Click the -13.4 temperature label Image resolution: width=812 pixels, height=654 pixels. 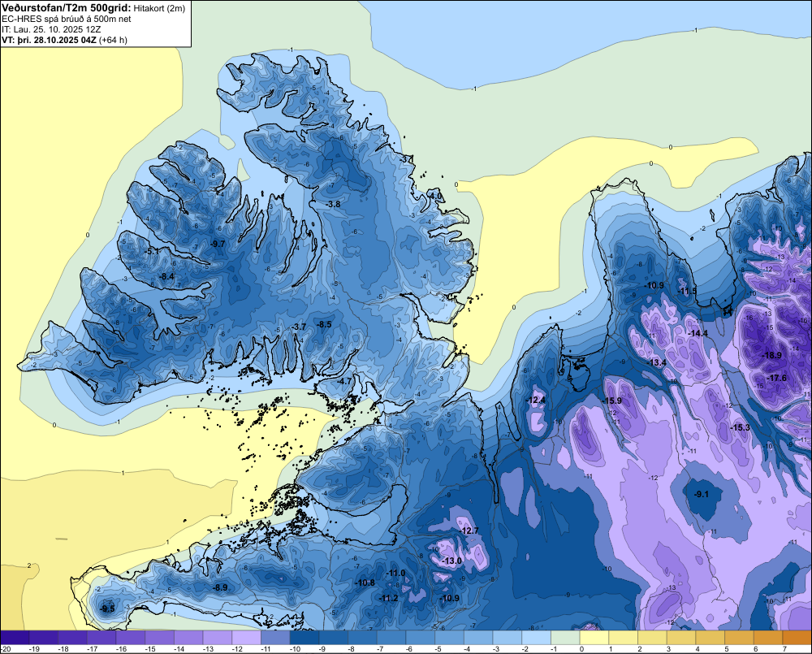pos(657,362)
